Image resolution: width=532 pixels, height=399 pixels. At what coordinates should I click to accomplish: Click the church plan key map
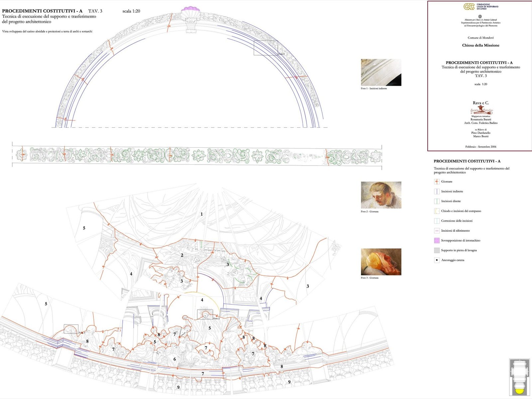click(x=519, y=377)
